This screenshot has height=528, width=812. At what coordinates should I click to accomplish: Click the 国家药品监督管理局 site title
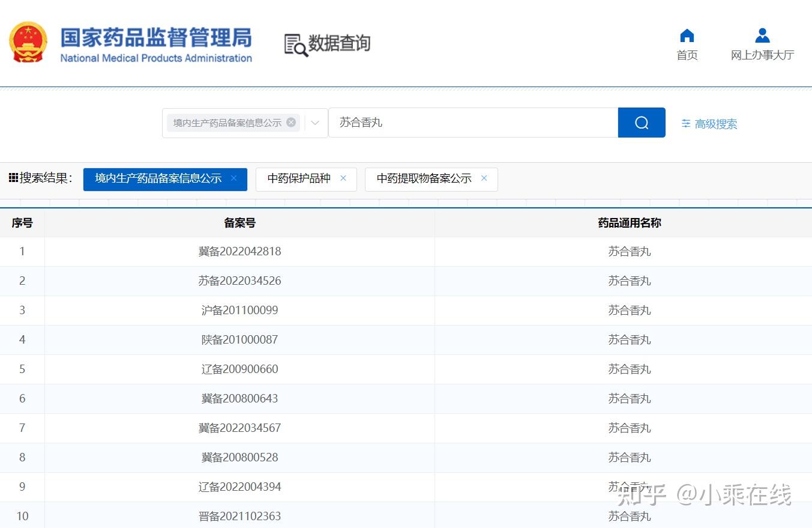click(x=156, y=38)
